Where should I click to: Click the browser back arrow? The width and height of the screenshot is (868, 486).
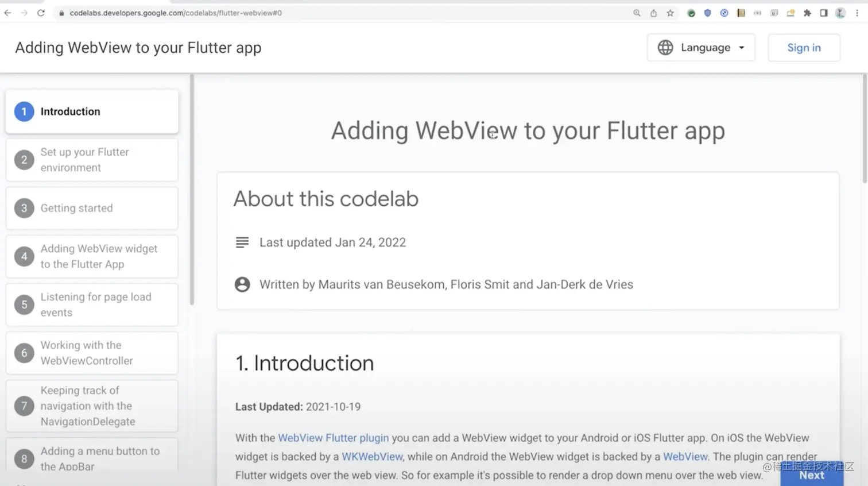tap(7, 13)
